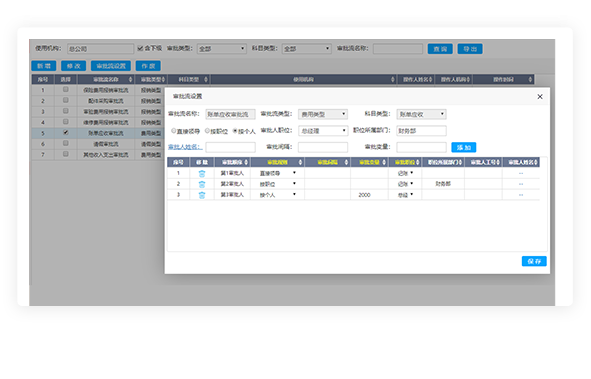591x379 pixels.
Task: Save the approval flow with 保存
Action: point(534,261)
